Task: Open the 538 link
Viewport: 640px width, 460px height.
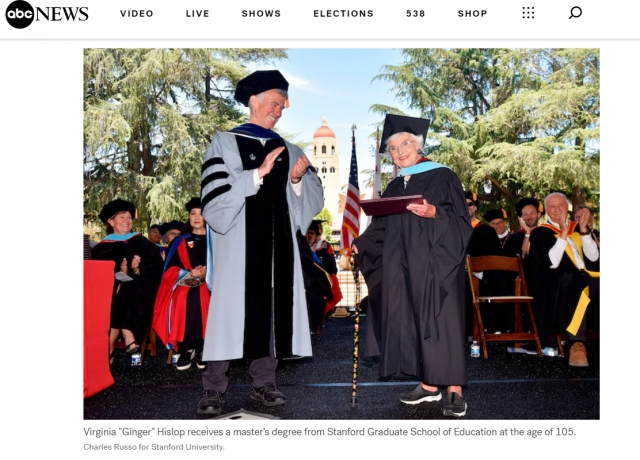Action: (x=416, y=13)
